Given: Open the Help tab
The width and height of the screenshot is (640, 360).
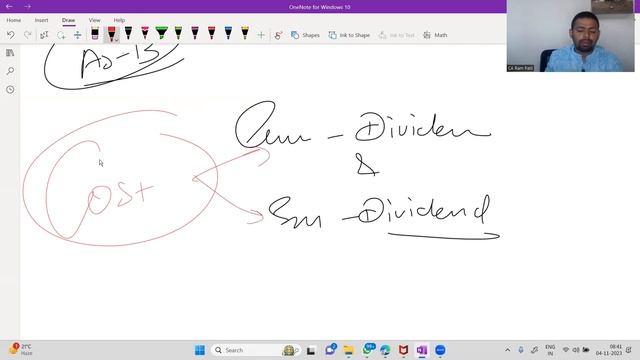Looking at the screenshot, I should pos(119,20).
